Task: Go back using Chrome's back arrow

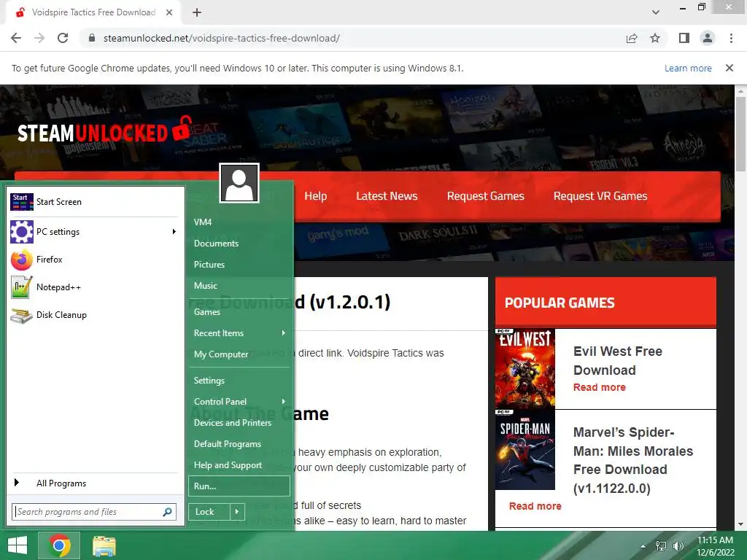Action: pyautogui.click(x=16, y=38)
